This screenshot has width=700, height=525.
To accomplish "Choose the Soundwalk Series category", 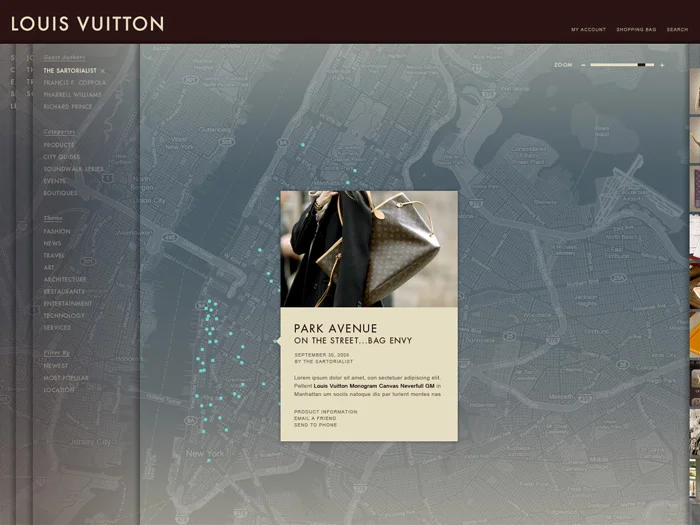I will click(73, 169).
